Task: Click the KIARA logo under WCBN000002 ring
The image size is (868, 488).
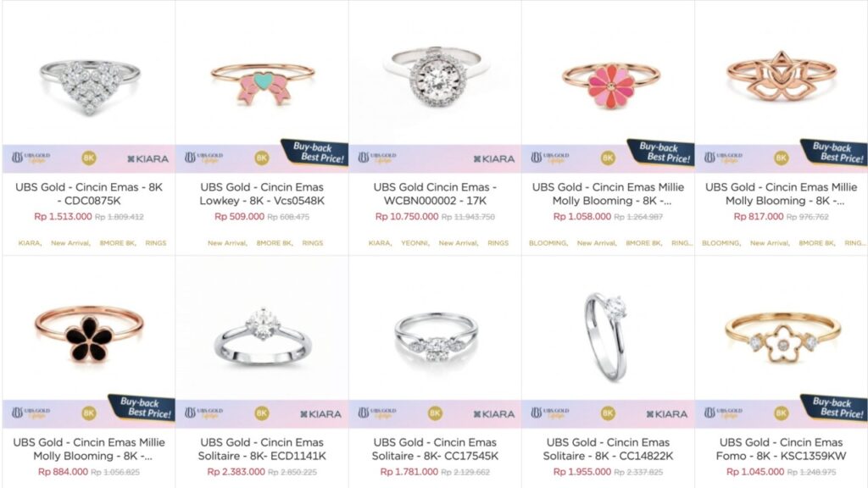Action: point(494,158)
